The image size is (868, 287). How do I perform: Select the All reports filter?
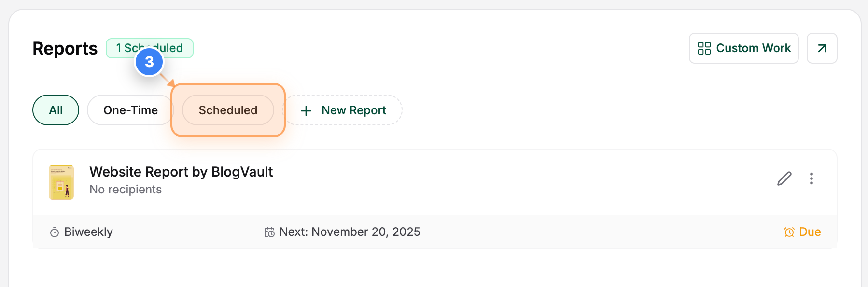56,110
